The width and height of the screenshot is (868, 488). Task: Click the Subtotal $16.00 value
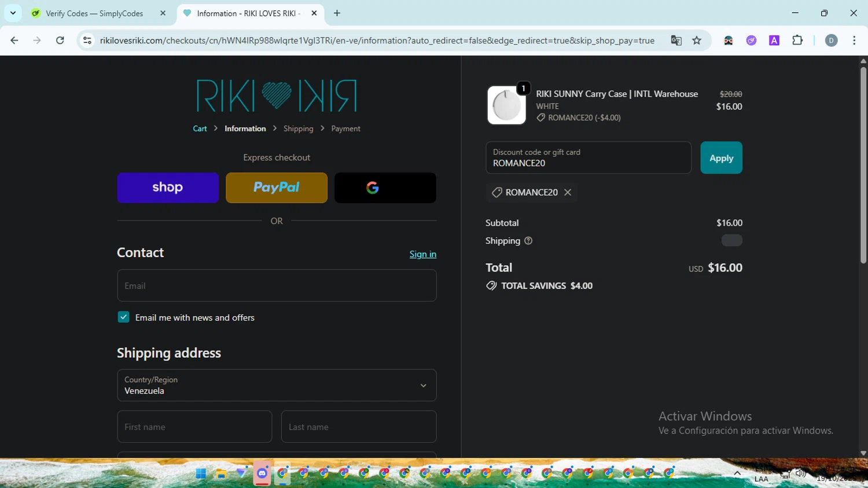tap(729, 223)
